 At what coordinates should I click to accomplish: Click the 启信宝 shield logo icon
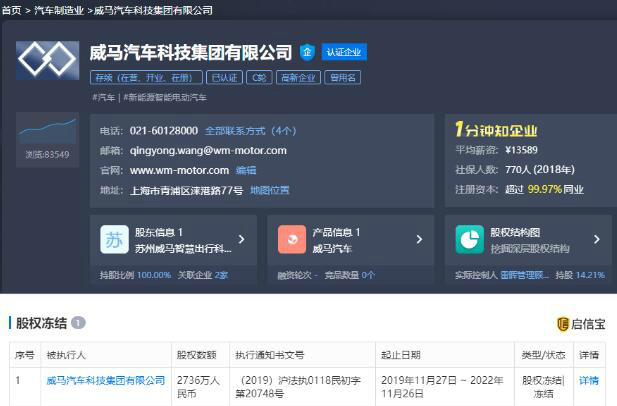[x=563, y=324]
